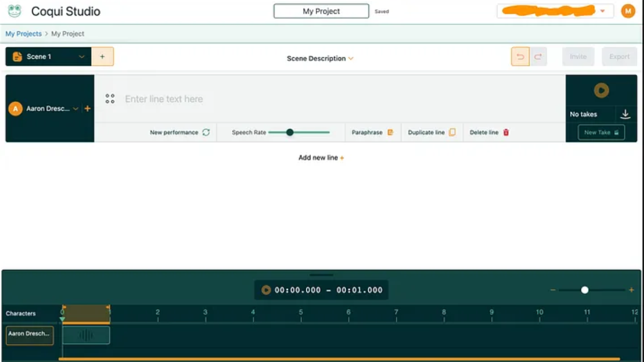This screenshot has height=362, width=644.
Task: Go to My Projects breadcrumb
Action: point(23,34)
